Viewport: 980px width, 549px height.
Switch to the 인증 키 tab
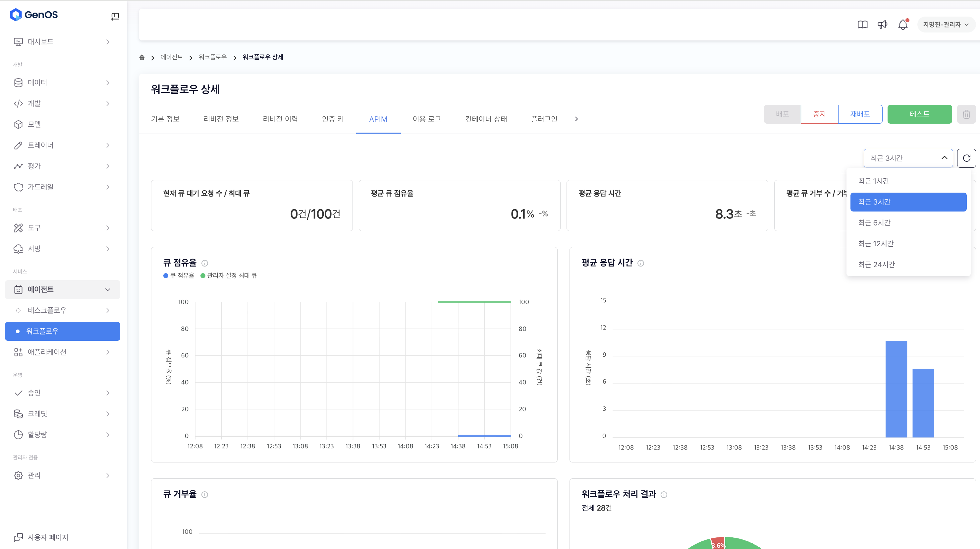point(333,119)
